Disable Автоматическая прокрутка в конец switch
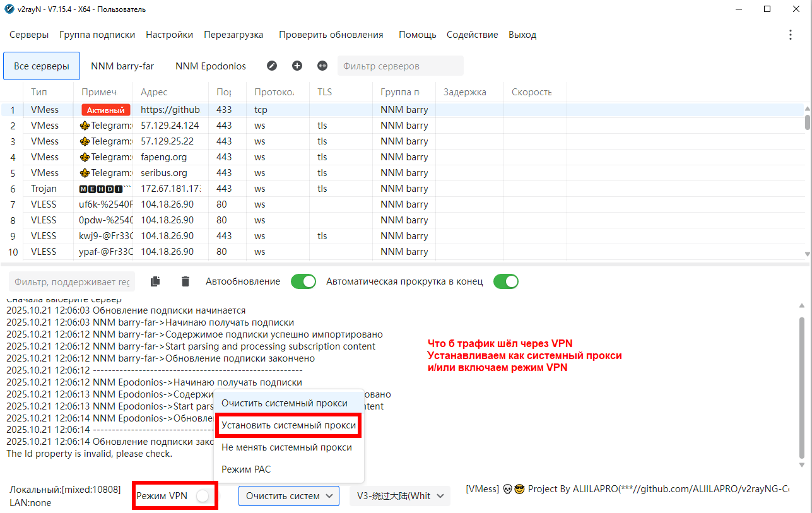The height and width of the screenshot is (513, 812). point(505,281)
